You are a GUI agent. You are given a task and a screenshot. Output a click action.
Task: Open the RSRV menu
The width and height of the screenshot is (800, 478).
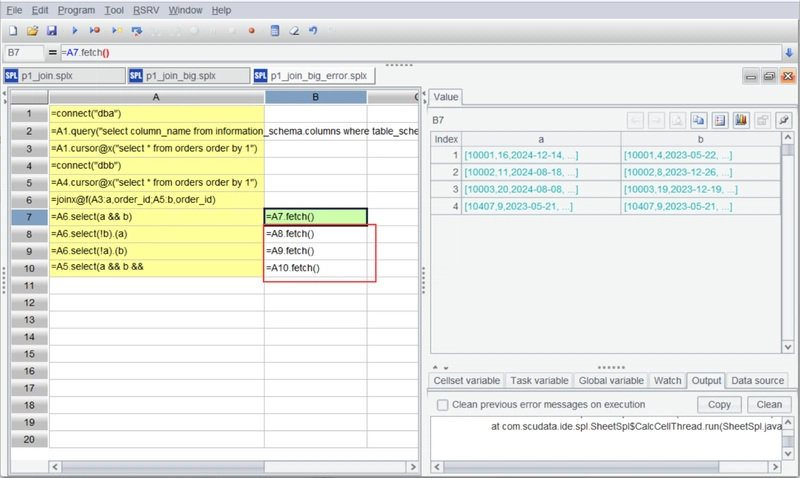tap(146, 10)
